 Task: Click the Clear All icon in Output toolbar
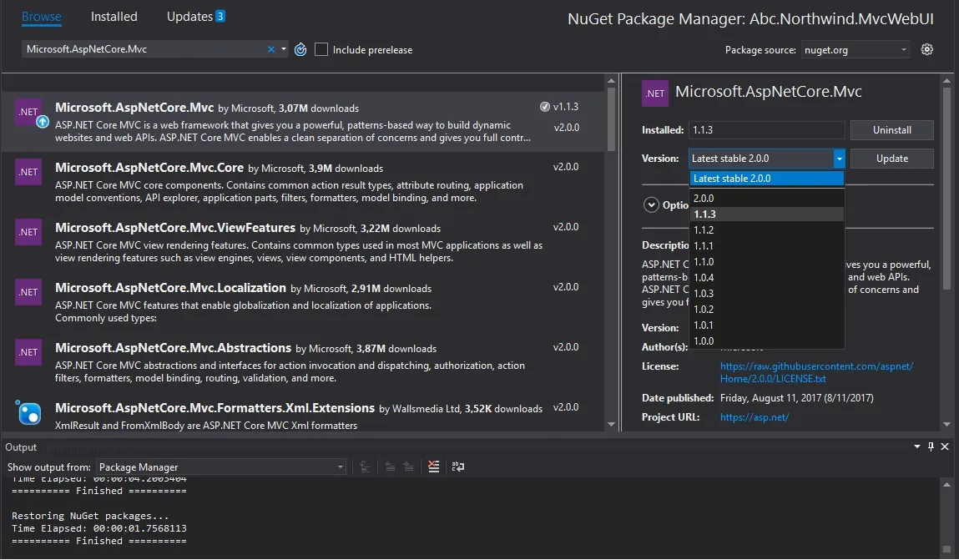pyautogui.click(x=433, y=467)
